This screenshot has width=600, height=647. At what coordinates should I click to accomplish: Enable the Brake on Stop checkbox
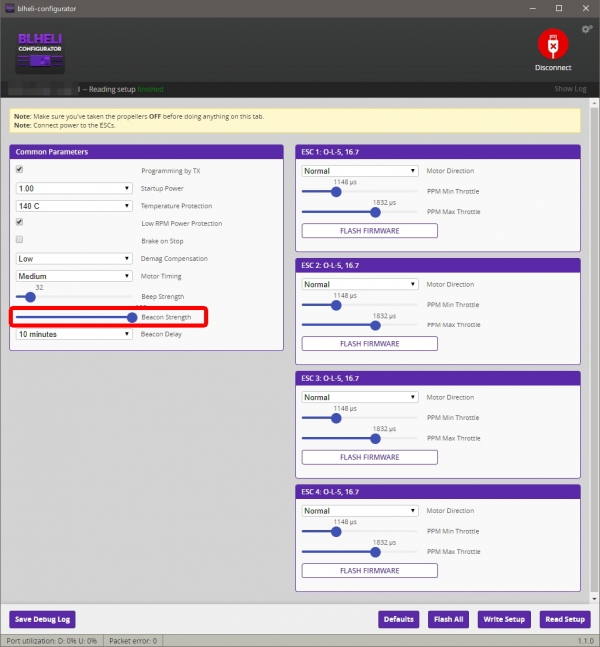pyautogui.click(x=19, y=239)
